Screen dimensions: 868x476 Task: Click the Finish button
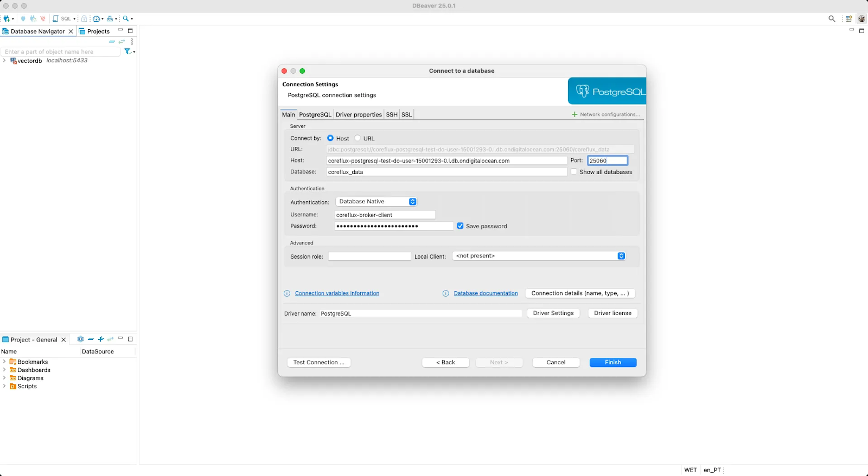point(613,362)
